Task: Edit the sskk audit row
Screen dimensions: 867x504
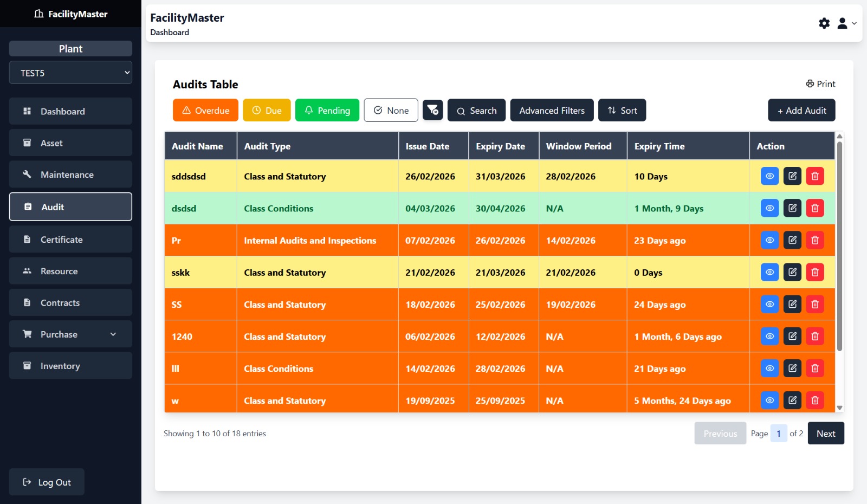Action: (x=792, y=272)
